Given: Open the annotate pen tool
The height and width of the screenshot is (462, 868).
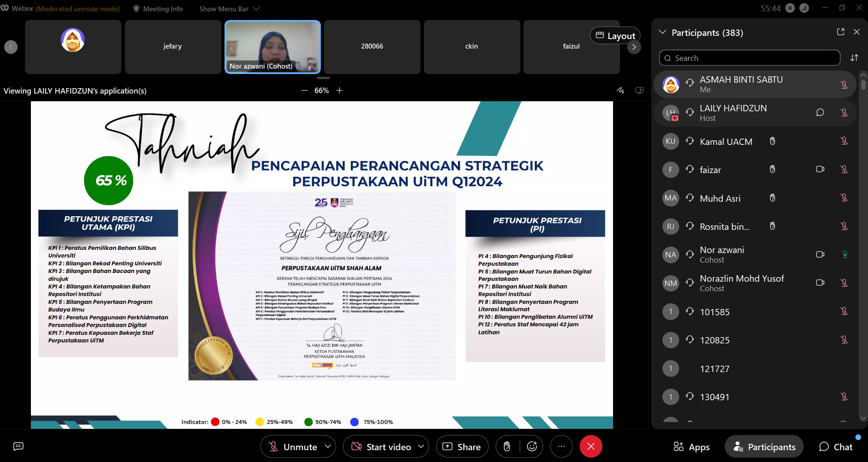Looking at the screenshot, I should click(620, 90).
